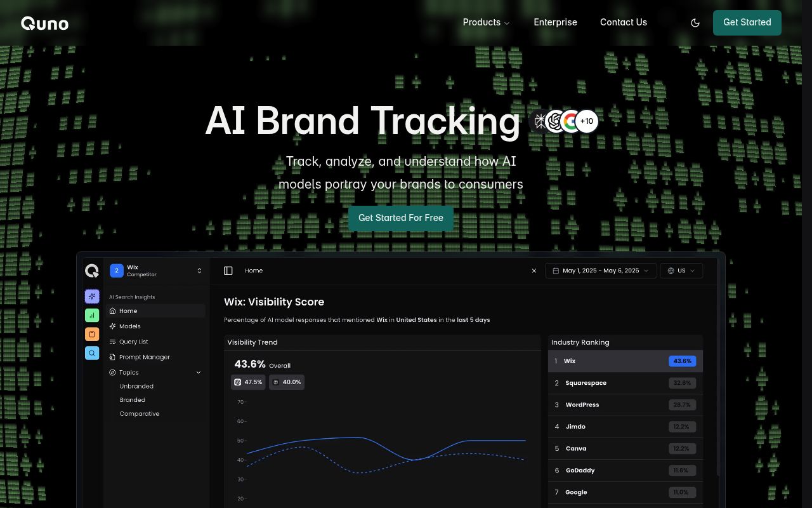The height and width of the screenshot is (508, 812).
Task: Select Jimdo row in Industry Ranking
Action: tap(625, 427)
